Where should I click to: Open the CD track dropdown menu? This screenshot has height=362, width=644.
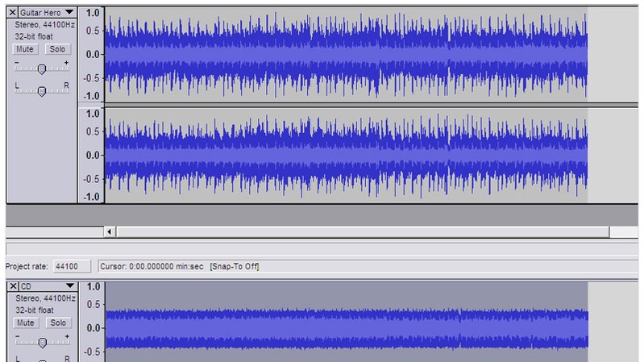point(47,286)
